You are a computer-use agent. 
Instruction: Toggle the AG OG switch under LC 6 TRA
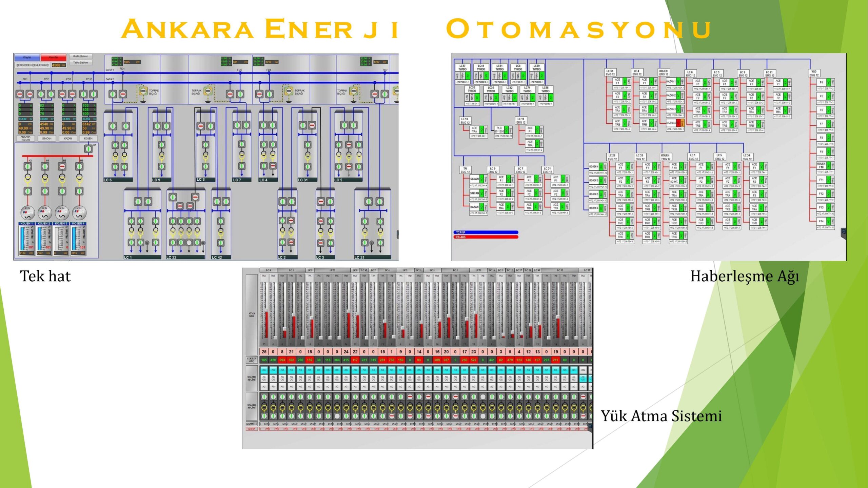tap(264, 378)
